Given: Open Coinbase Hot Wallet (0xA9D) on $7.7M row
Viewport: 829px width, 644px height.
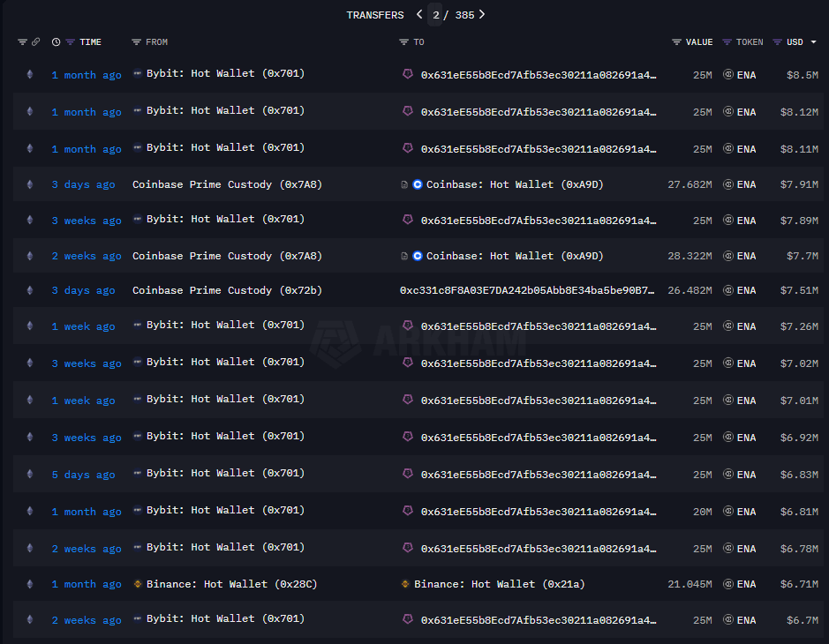Looking at the screenshot, I should pos(515,256).
